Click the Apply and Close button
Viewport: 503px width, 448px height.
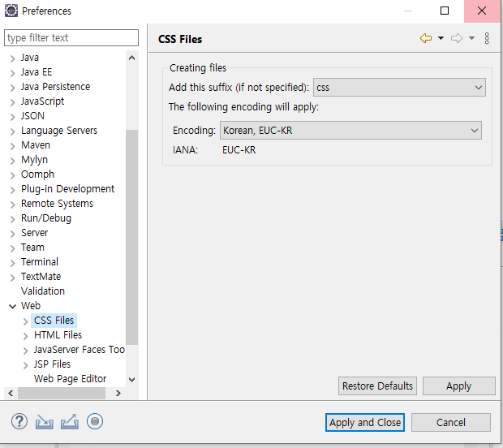coord(364,422)
